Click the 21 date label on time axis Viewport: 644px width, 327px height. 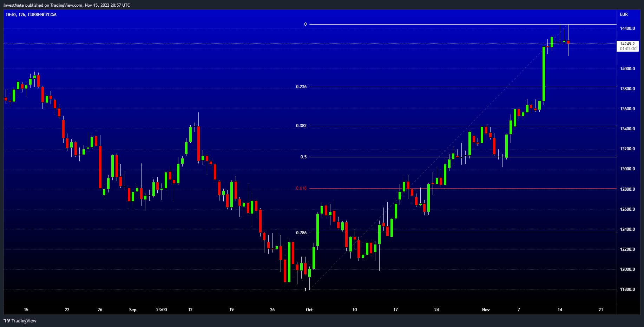[601, 310]
